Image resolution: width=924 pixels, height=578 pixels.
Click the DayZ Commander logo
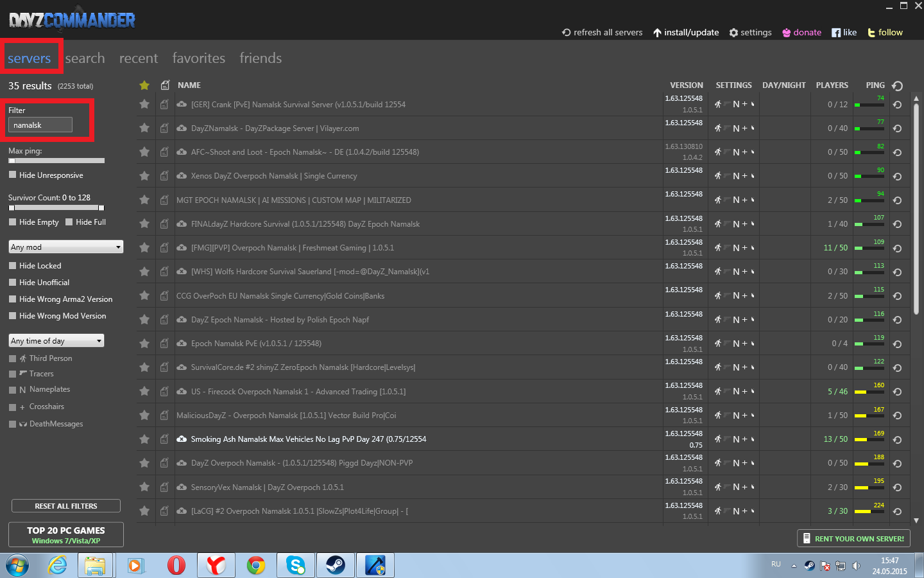point(72,21)
